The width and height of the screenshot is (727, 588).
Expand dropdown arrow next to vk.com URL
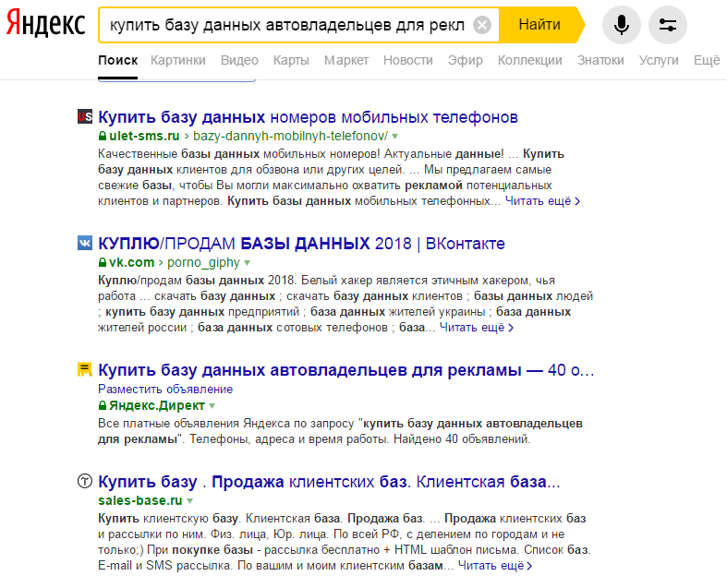248,263
